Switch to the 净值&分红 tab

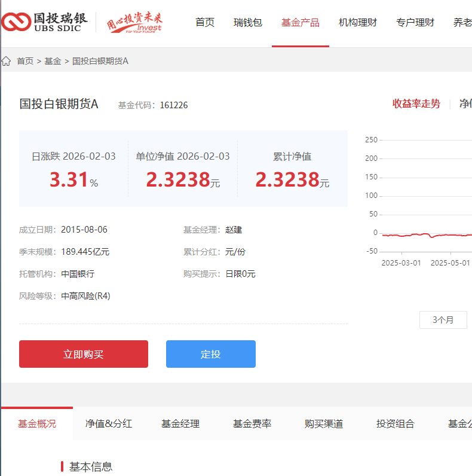109,424
